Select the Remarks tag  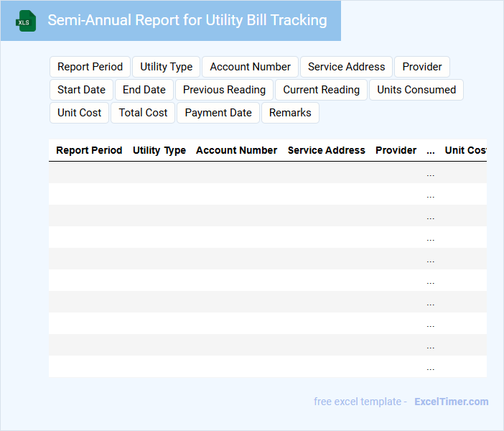pos(290,113)
